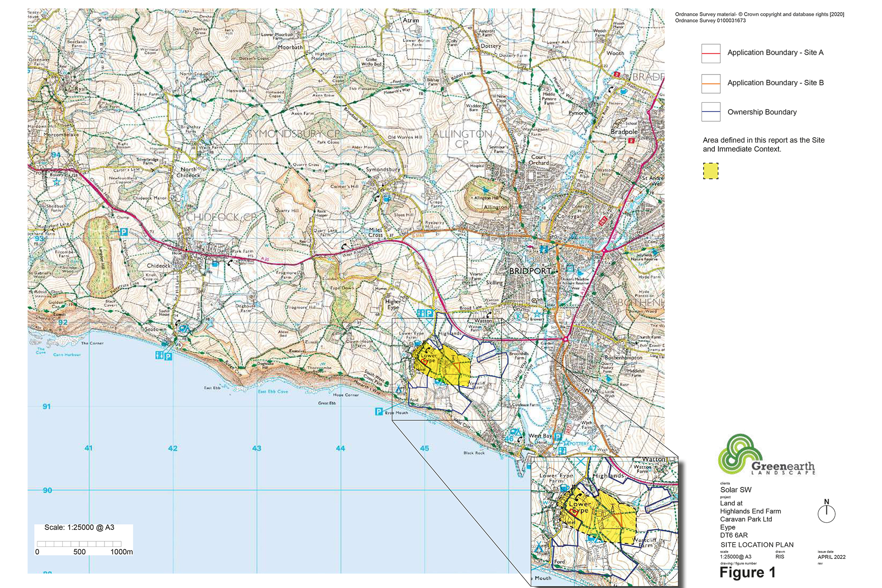Viewport: 882px width, 588px height.
Task: Click the scale bar ruler graphic
Action: point(79,544)
